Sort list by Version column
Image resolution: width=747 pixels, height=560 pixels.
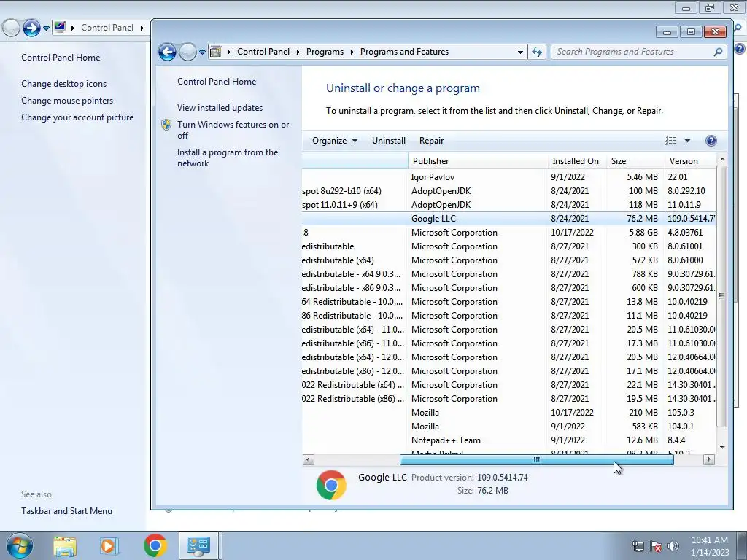coord(690,161)
